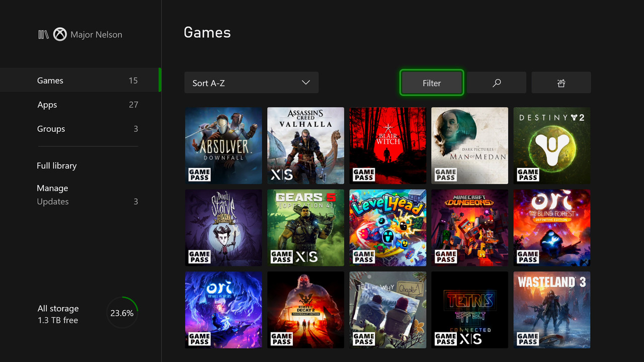Click Game Pass badge on Wasteland 3
This screenshot has height=362, width=644.
point(528,339)
